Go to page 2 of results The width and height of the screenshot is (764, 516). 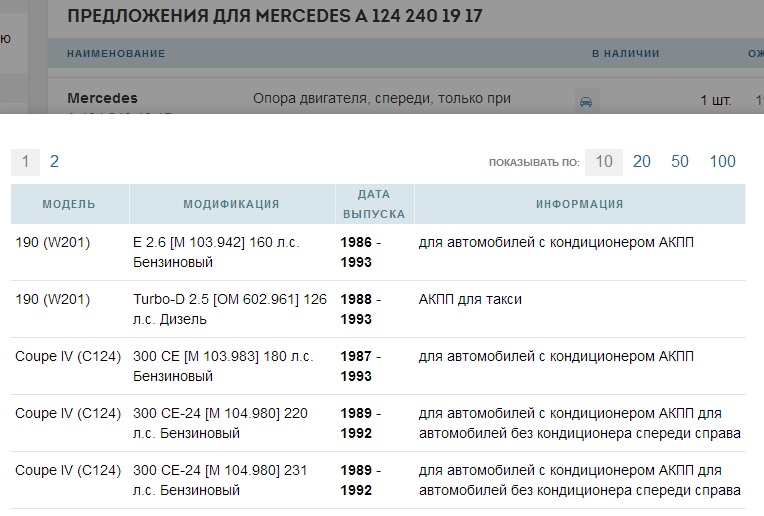point(54,161)
